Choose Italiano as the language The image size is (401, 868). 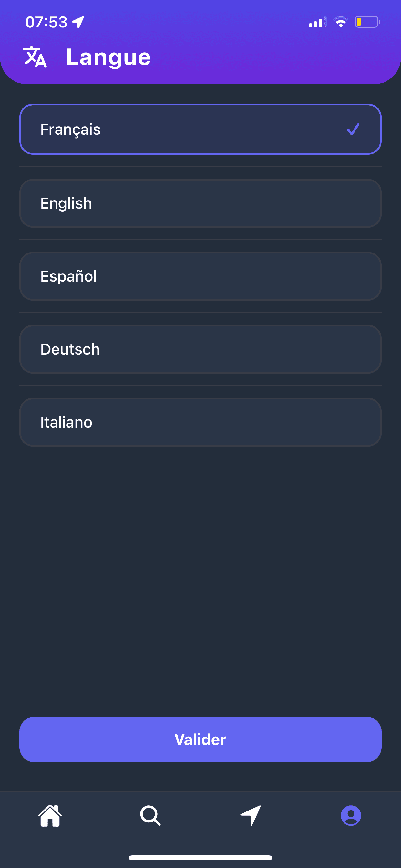(200, 422)
